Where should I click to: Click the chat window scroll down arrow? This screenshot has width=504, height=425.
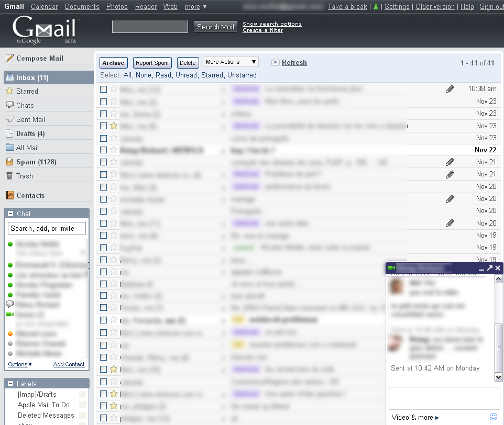pos(499,377)
